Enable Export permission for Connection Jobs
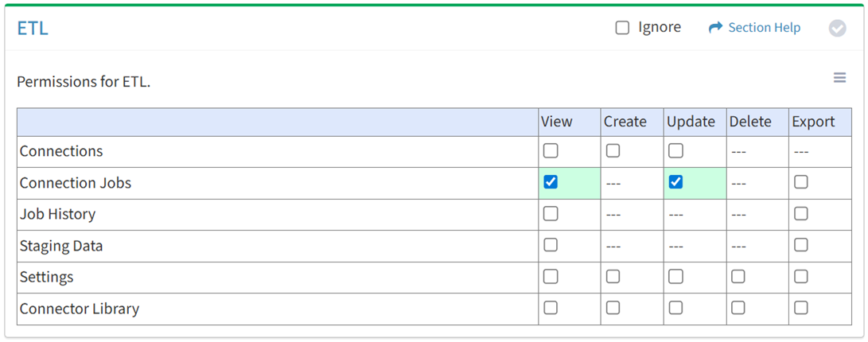868x342 pixels. [801, 182]
